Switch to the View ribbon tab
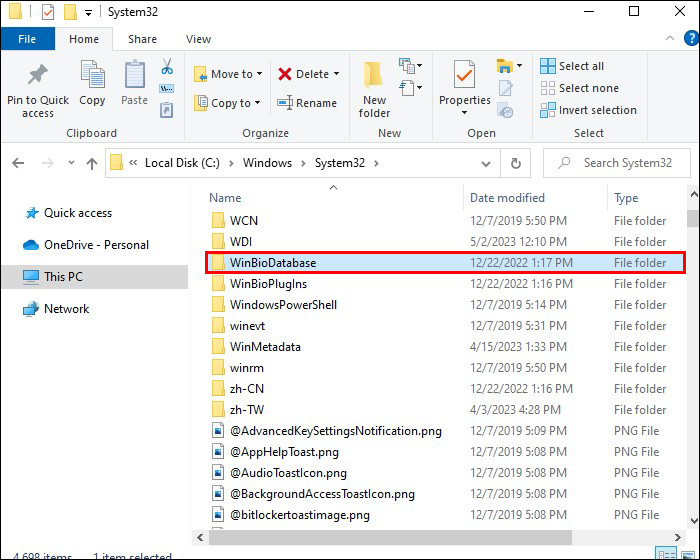This screenshot has width=700, height=560. pos(198,39)
